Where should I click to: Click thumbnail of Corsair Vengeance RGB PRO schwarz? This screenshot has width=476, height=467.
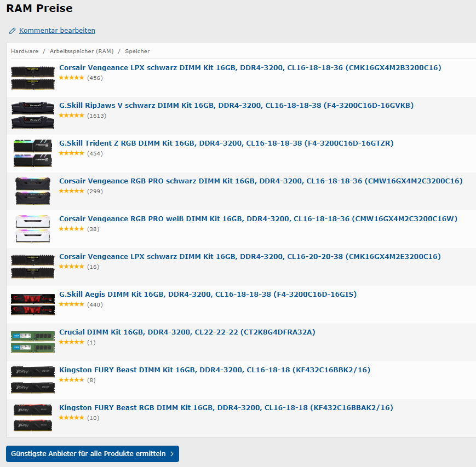33,191
